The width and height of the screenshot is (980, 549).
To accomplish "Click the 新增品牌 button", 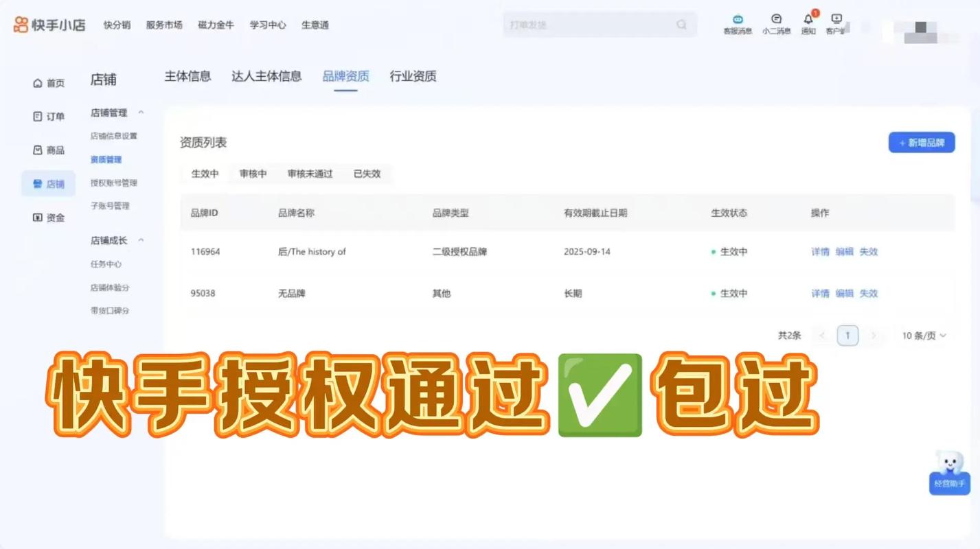I will tap(921, 142).
